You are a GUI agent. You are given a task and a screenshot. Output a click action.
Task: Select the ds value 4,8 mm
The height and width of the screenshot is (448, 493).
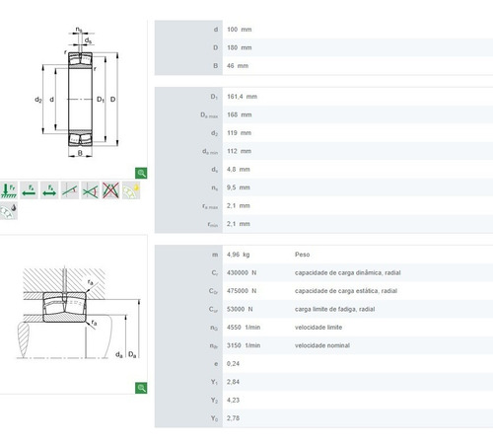(239, 169)
